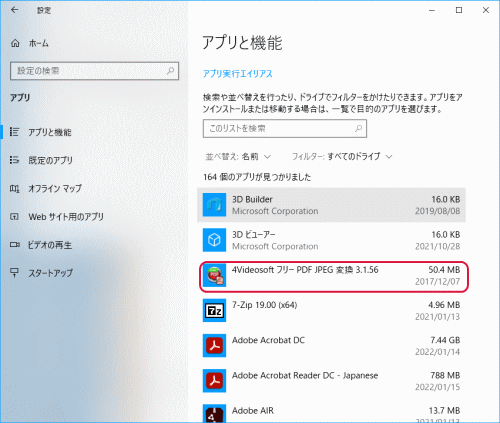Click the 50.4 MB size value

(444, 270)
